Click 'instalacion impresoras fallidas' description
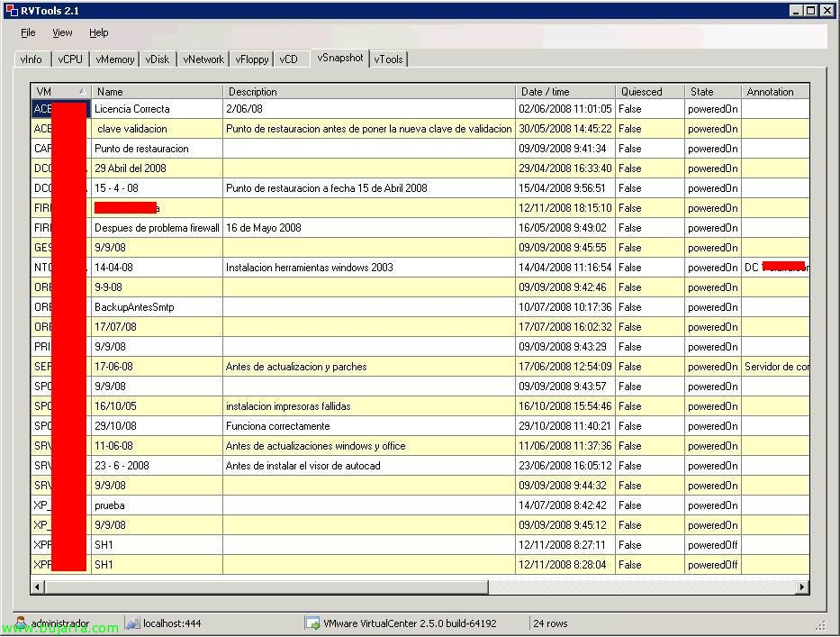 288,406
